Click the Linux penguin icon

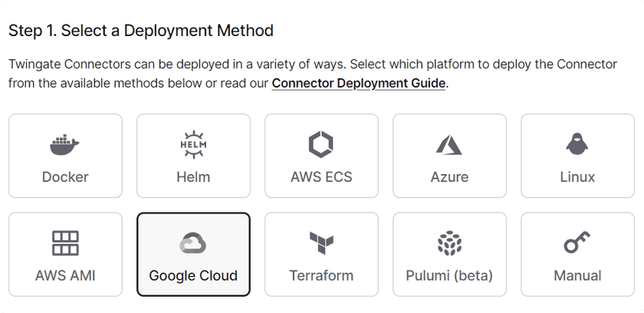[577, 144]
